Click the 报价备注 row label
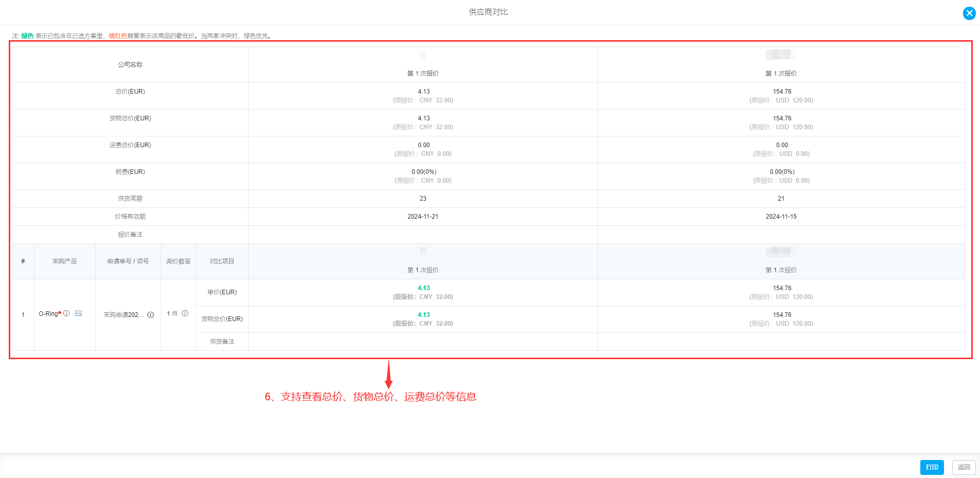Image resolution: width=980 pixels, height=478 pixels. point(130,235)
